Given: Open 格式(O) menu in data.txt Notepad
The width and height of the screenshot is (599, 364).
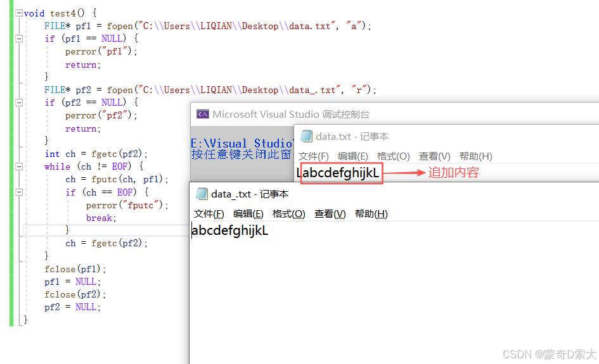Looking at the screenshot, I should point(393,156).
